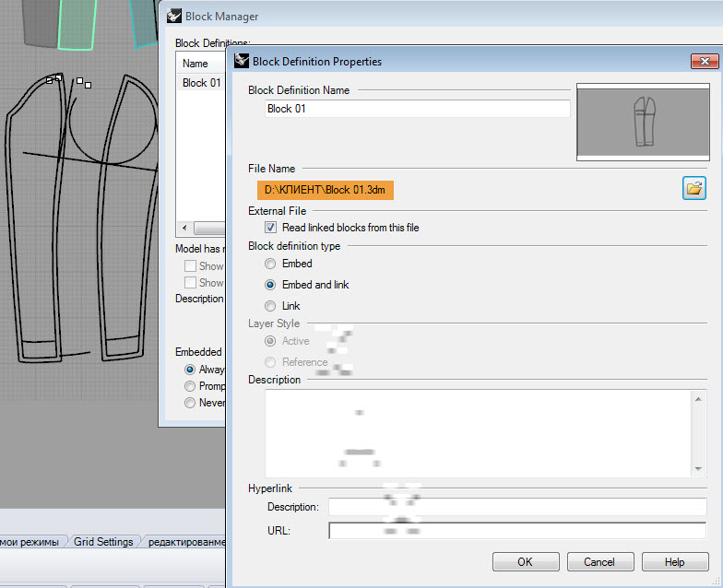Click the folder browse icon beside File Name
Viewport: 723px width, 588px height.
[693, 188]
